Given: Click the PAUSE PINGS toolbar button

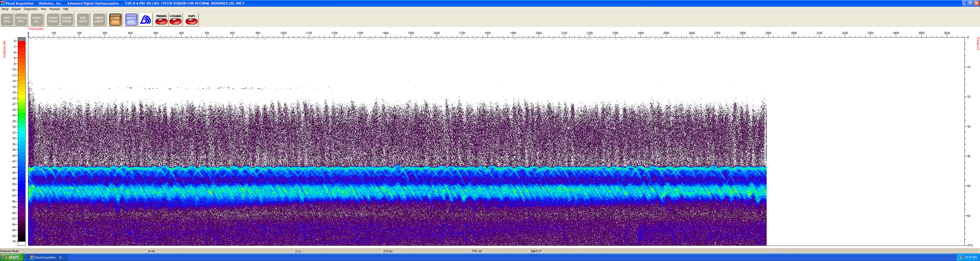Looking at the screenshot, I should [x=67, y=20].
